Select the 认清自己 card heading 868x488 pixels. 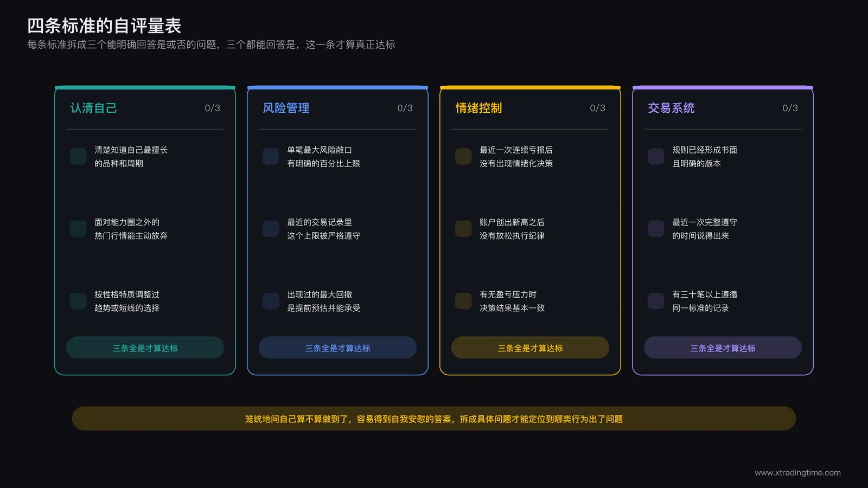[94, 108]
